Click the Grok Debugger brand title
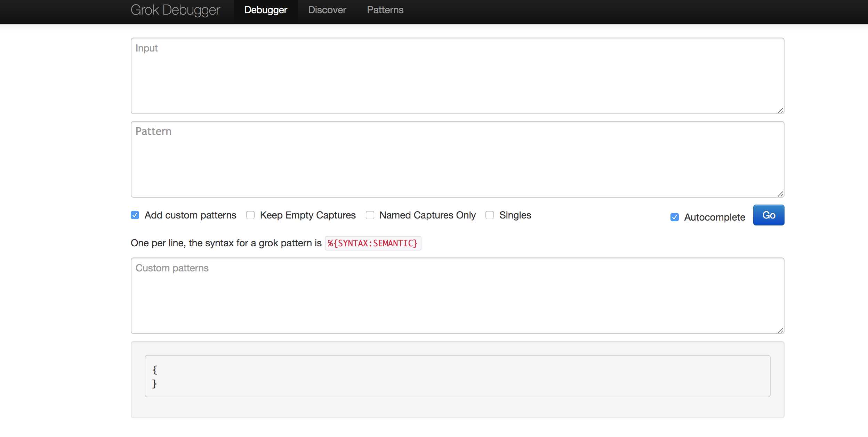This screenshot has width=868, height=437. pos(175,10)
